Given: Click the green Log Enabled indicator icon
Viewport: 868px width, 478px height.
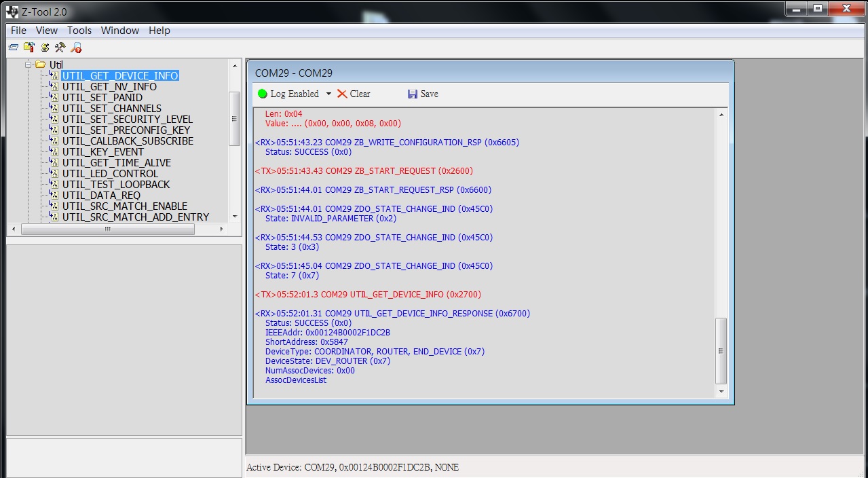Looking at the screenshot, I should (x=263, y=94).
